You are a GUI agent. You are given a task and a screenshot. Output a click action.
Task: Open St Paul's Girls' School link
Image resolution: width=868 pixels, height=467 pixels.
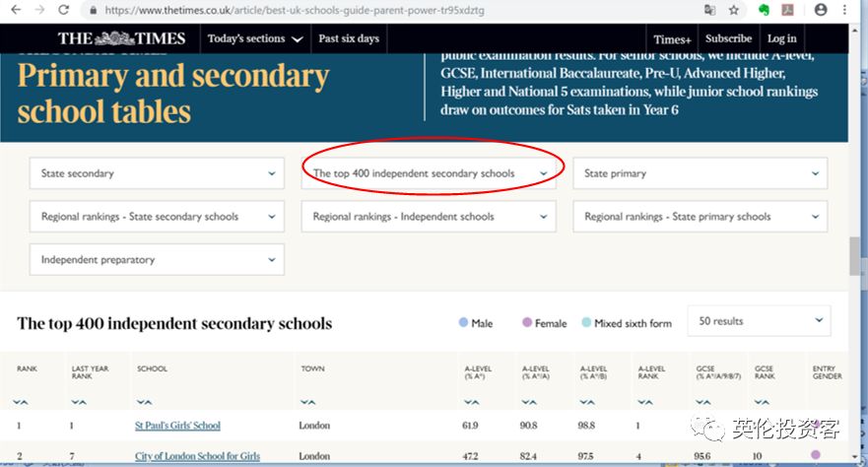177,426
